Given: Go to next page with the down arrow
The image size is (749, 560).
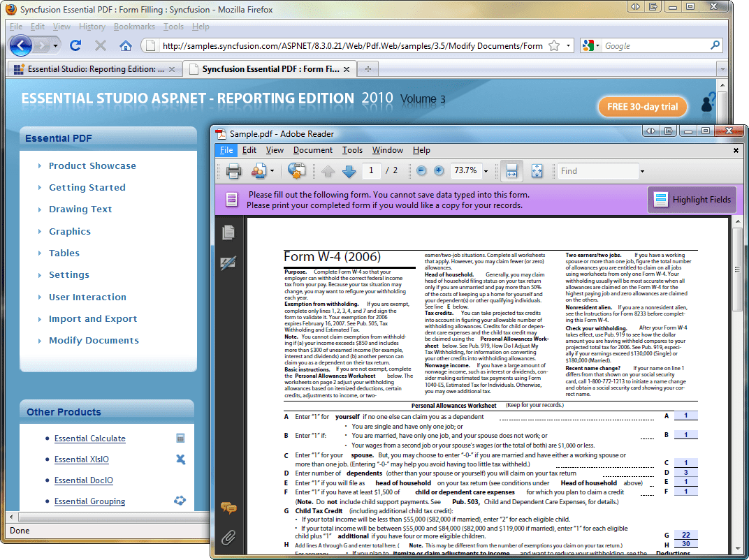Looking at the screenshot, I should click(349, 171).
